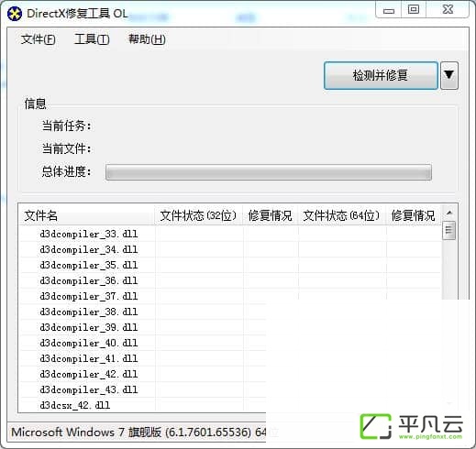Click the 修复情况 header after 64位 column
Image resolution: width=476 pixels, height=449 pixels.
(414, 215)
